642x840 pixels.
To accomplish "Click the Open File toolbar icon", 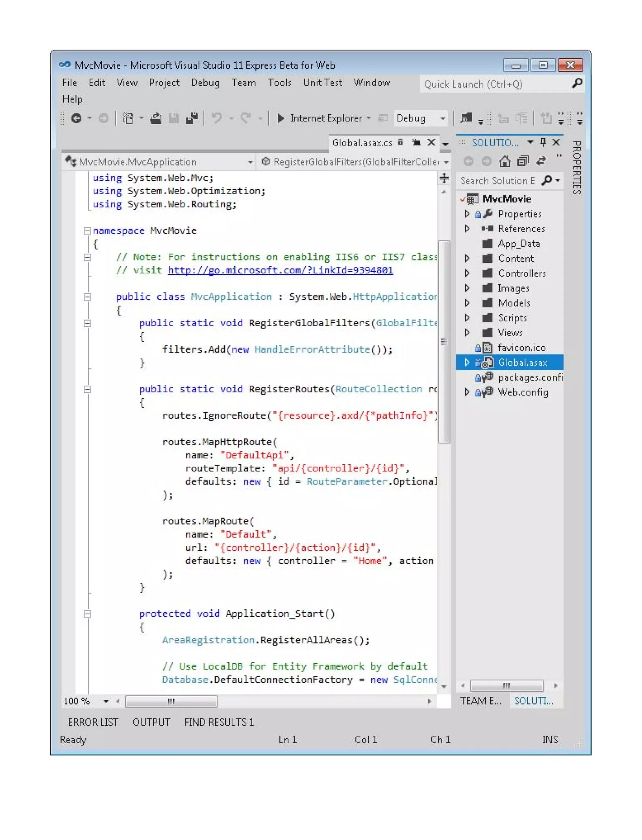I will coord(155,118).
